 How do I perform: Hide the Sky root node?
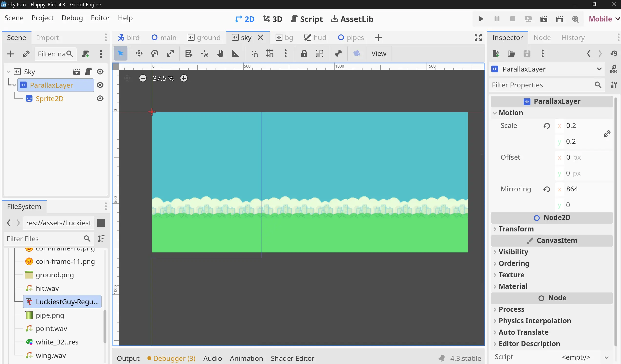(100, 72)
